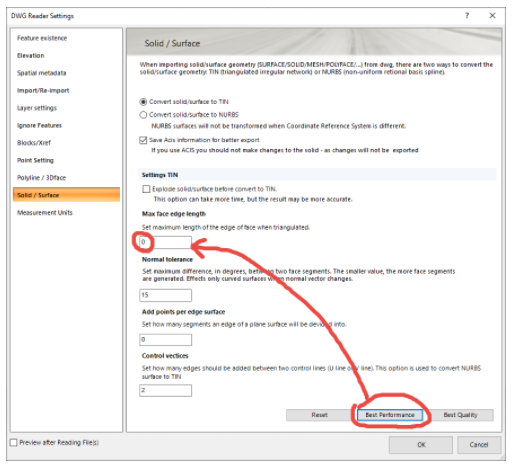Close the DWG Reader Settings dialog
The height and width of the screenshot is (466, 516).
(x=492, y=15)
